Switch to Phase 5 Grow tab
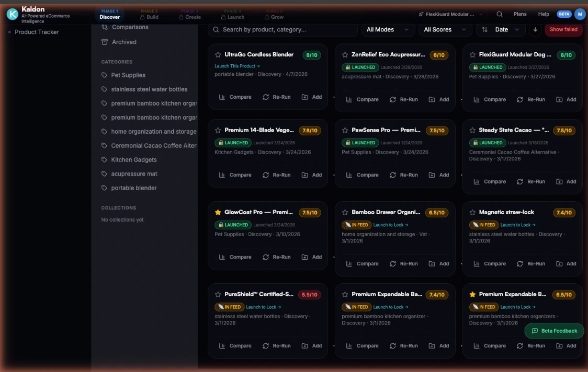The height and width of the screenshot is (372, 588). coord(274,14)
